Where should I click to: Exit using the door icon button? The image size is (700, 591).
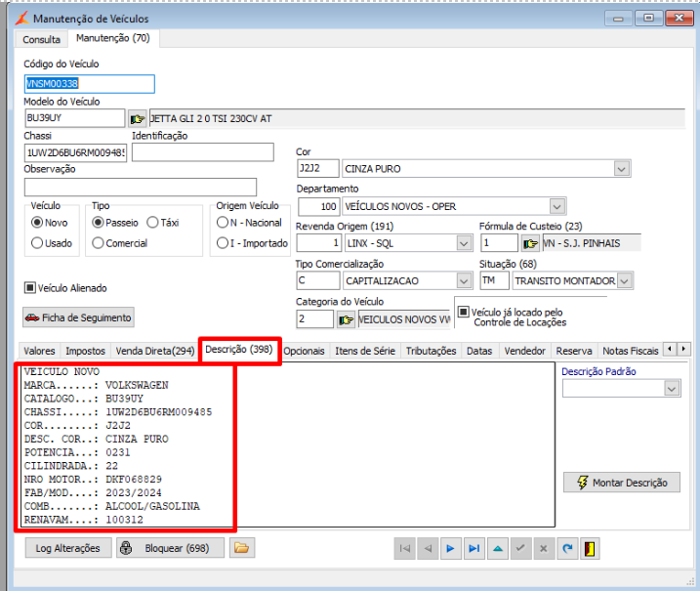click(x=591, y=549)
